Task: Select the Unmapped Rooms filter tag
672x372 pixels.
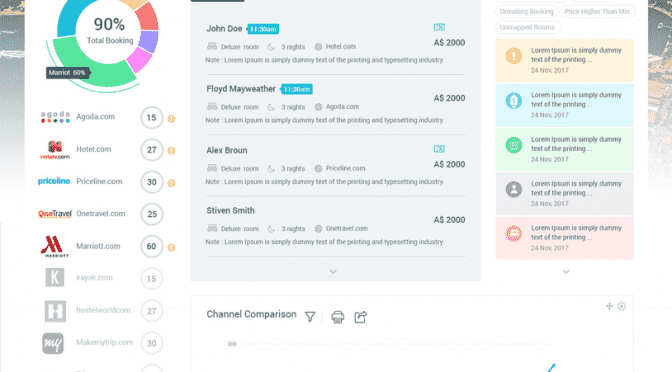Action: pyautogui.click(x=528, y=27)
